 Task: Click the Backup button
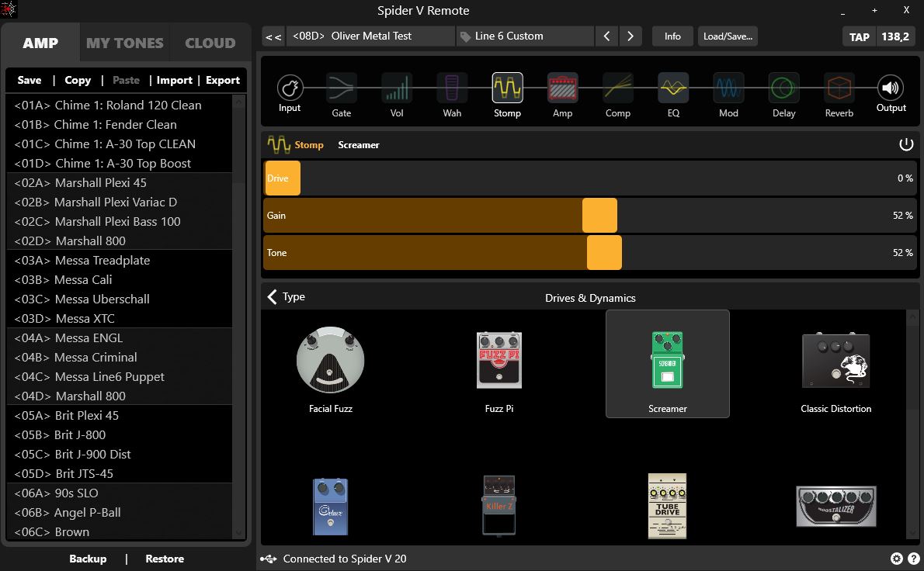coord(88,559)
